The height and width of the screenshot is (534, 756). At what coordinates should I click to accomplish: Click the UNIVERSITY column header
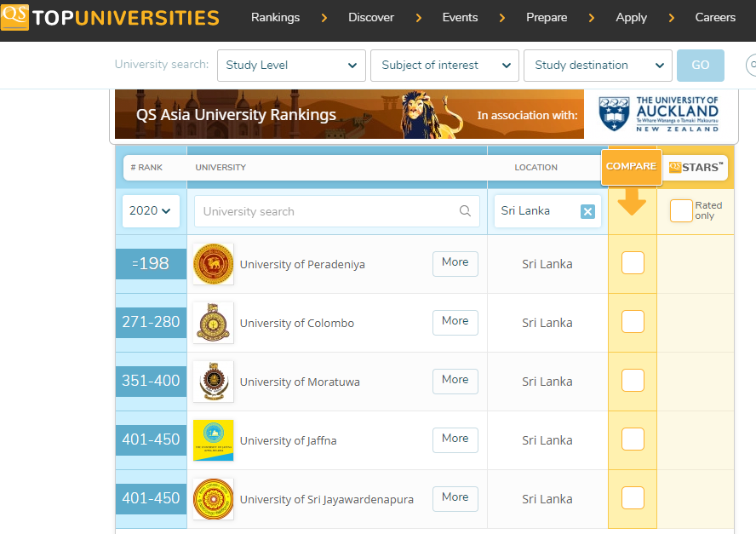tap(220, 168)
